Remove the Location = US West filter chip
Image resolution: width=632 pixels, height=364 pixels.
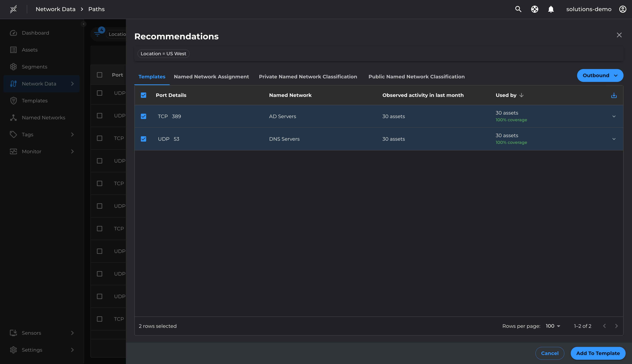pyautogui.click(x=163, y=53)
